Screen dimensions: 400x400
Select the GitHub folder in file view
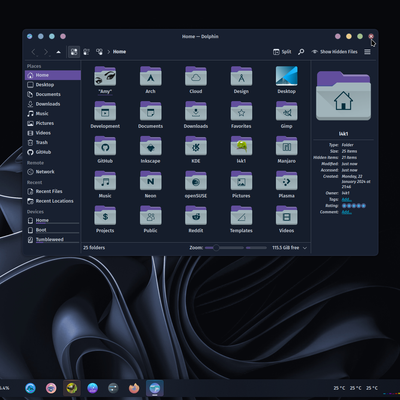pyautogui.click(x=105, y=149)
